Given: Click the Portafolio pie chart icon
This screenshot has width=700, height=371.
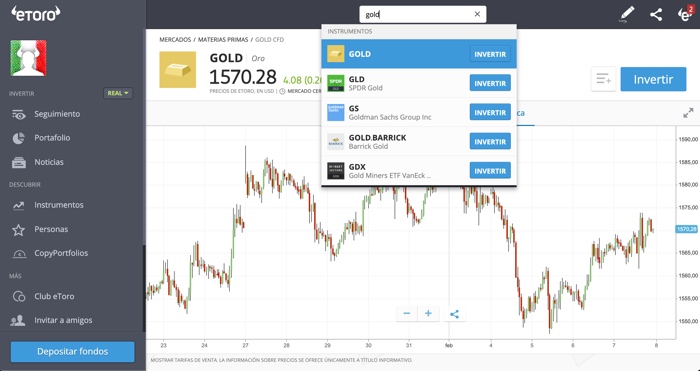Looking at the screenshot, I should 18,138.
